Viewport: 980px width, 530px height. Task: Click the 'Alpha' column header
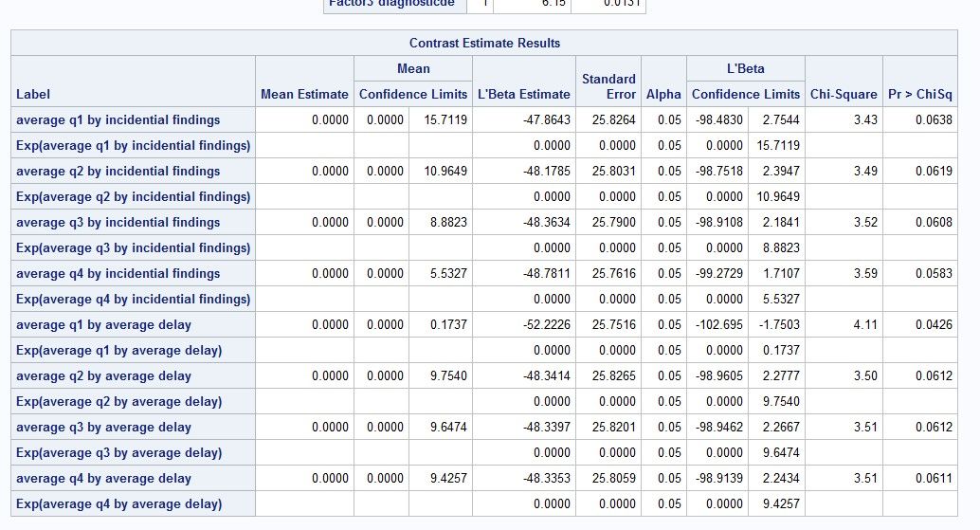(x=663, y=94)
